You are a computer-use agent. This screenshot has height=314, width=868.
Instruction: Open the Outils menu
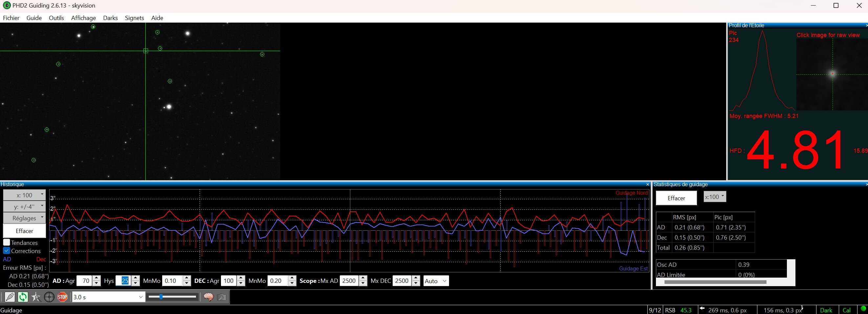(x=56, y=18)
